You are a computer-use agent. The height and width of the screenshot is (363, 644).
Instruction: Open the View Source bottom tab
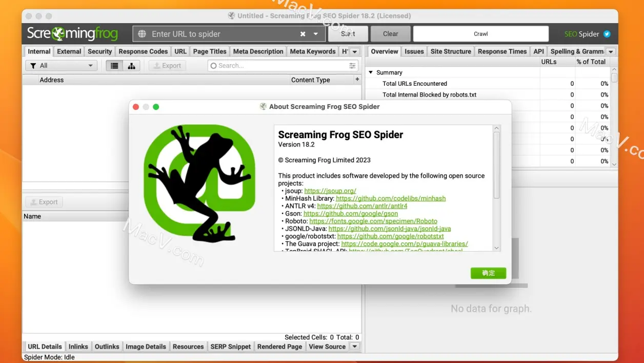pyautogui.click(x=327, y=347)
